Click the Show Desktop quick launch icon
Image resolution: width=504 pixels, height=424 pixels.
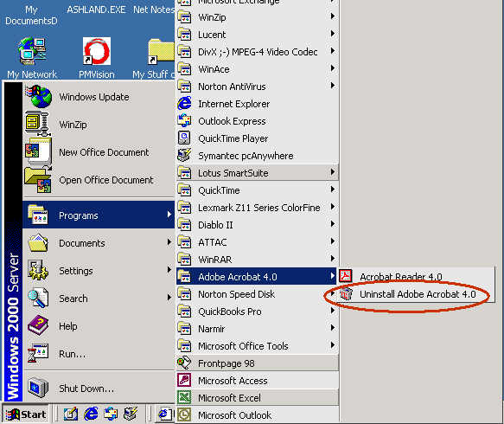[x=71, y=414]
